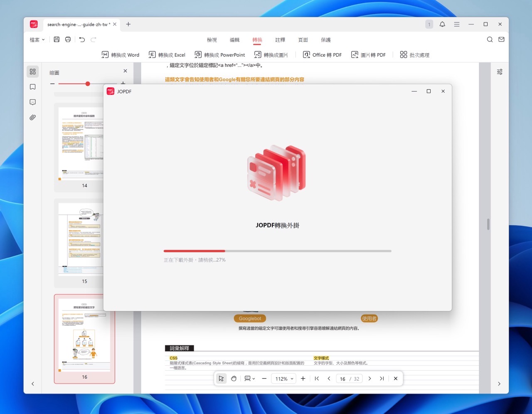
Task: Expand the page display mode dropdown
Action: tap(250, 379)
